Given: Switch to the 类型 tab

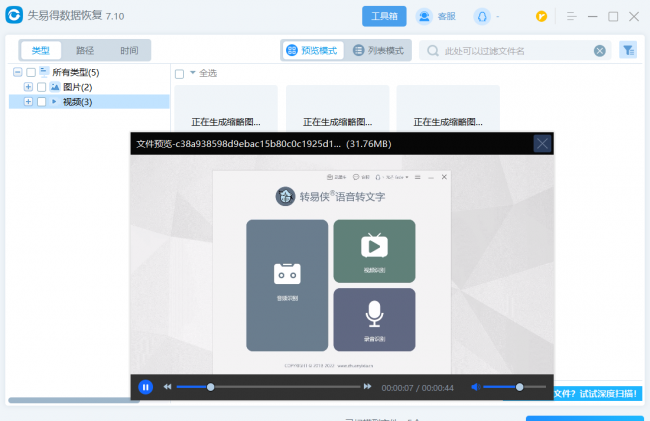Looking at the screenshot, I should tap(41, 51).
